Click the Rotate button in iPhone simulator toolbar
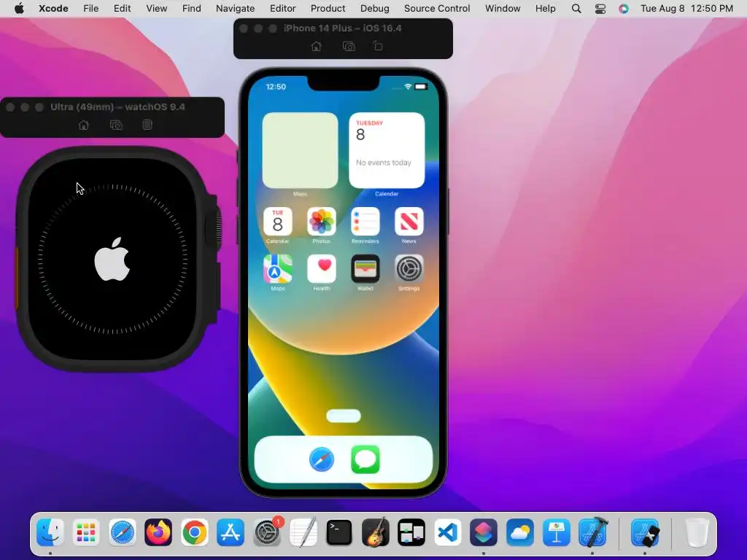Image resolution: width=747 pixels, height=560 pixels. click(x=378, y=46)
